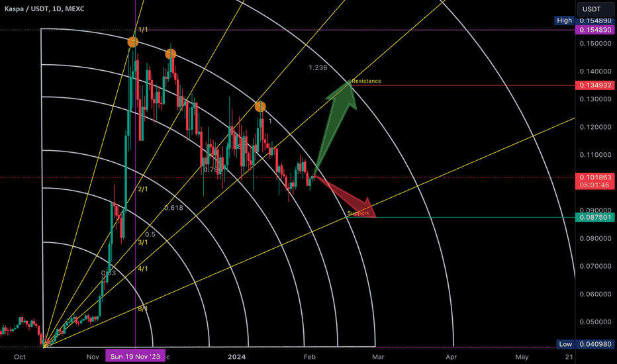Click the Nov label on time axis
617x364 pixels.
pos(93,357)
